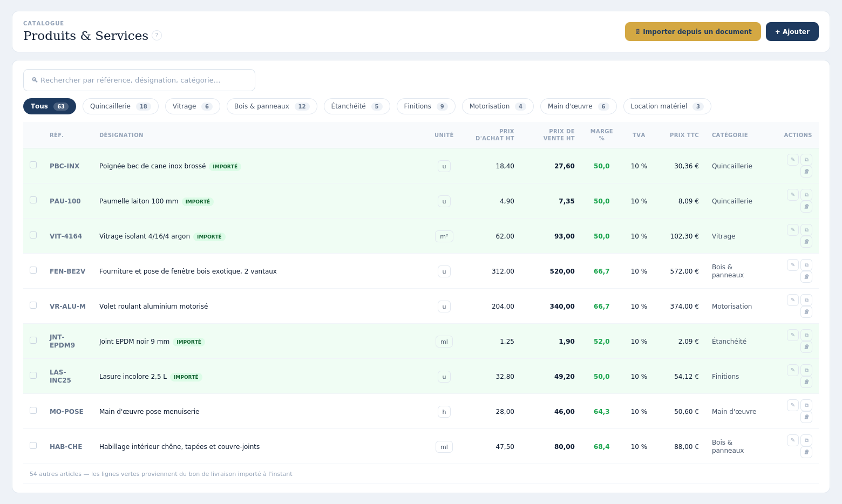The width and height of the screenshot is (842, 504).
Task: Filter by Finitions category
Action: (x=426, y=106)
